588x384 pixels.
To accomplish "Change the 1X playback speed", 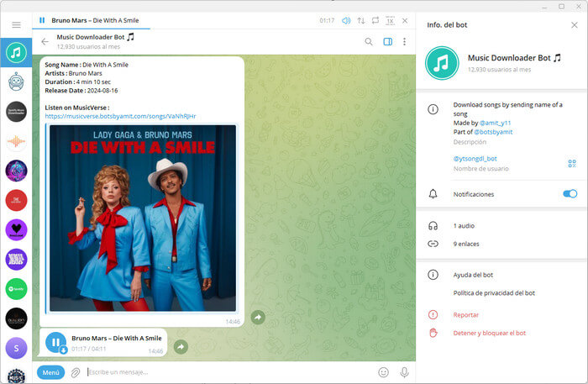I will click(390, 21).
